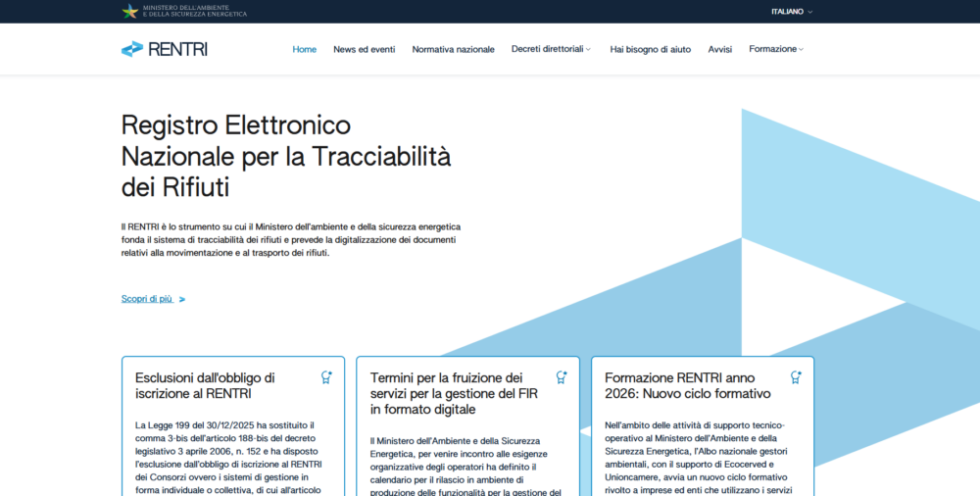
Task: Click the Ministero dell'Ambiente emblem
Action: (129, 12)
